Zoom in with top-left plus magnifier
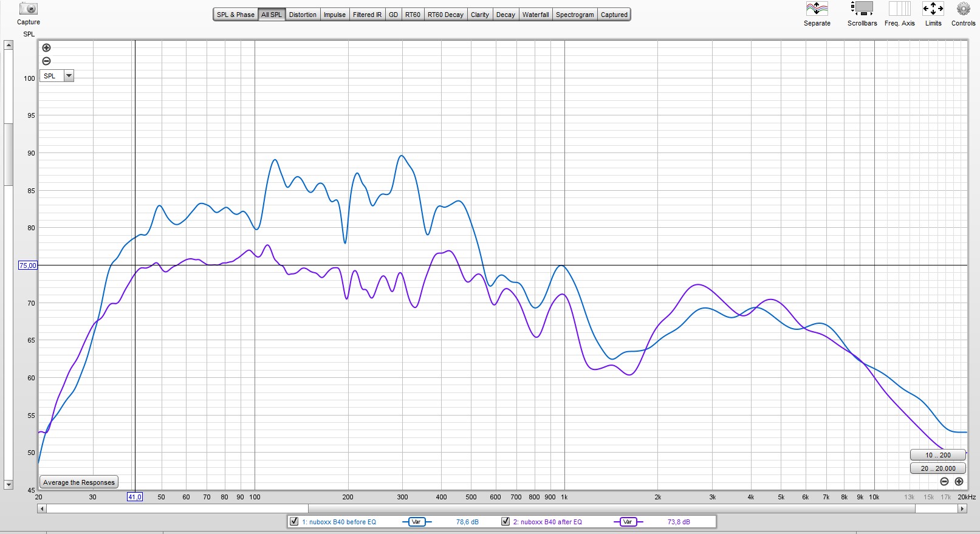Screen dimensions: 980x534 (46, 48)
